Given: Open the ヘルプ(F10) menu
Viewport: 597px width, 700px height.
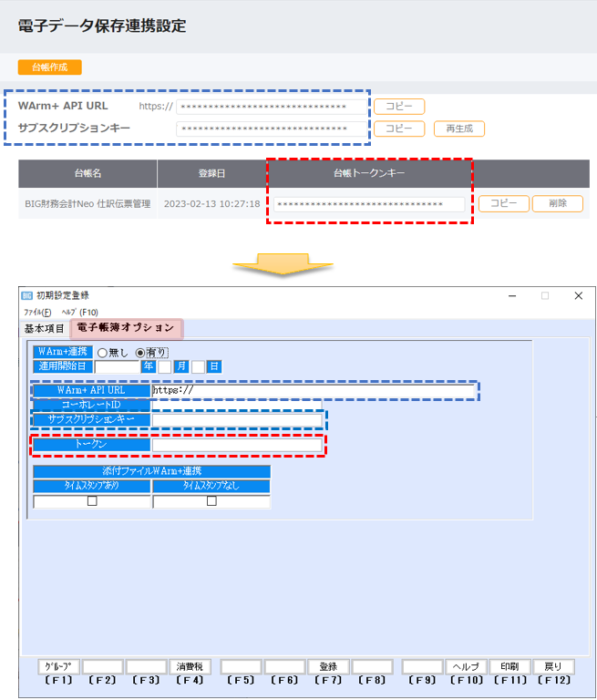Looking at the screenshot, I should (79, 312).
